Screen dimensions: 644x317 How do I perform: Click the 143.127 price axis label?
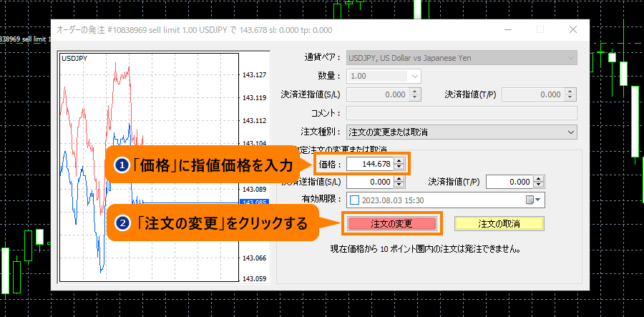pos(254,75)
